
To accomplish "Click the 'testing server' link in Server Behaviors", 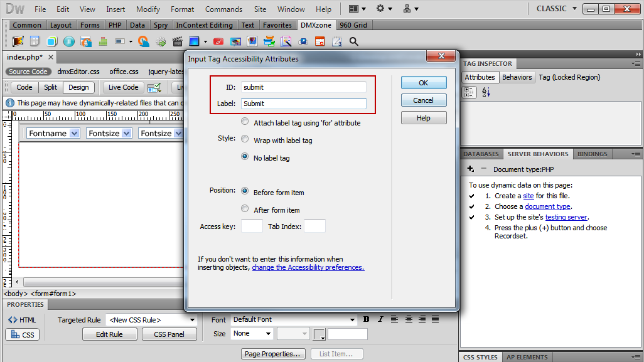I will pos(566,217).
